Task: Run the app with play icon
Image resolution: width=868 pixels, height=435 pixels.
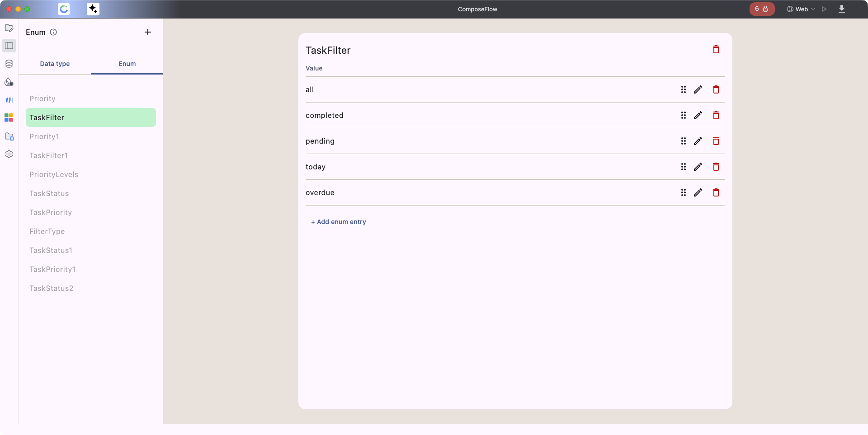Action: (824, 9)
